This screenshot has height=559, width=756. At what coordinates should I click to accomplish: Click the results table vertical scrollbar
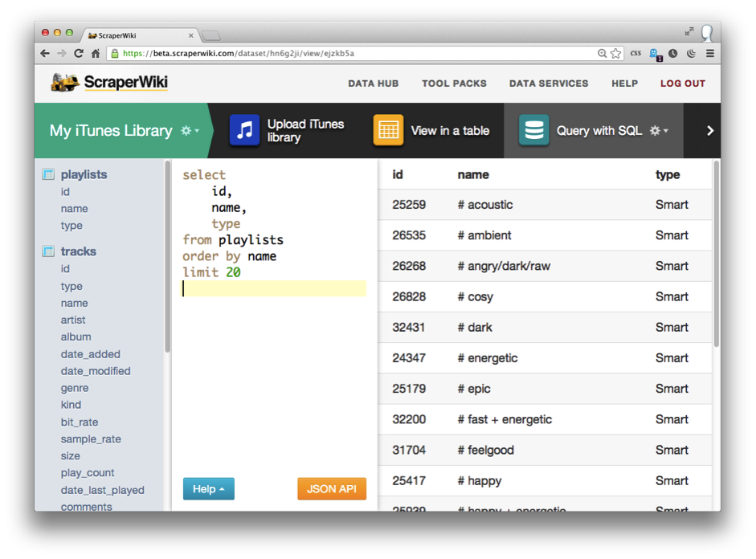[x=716, y=254]
